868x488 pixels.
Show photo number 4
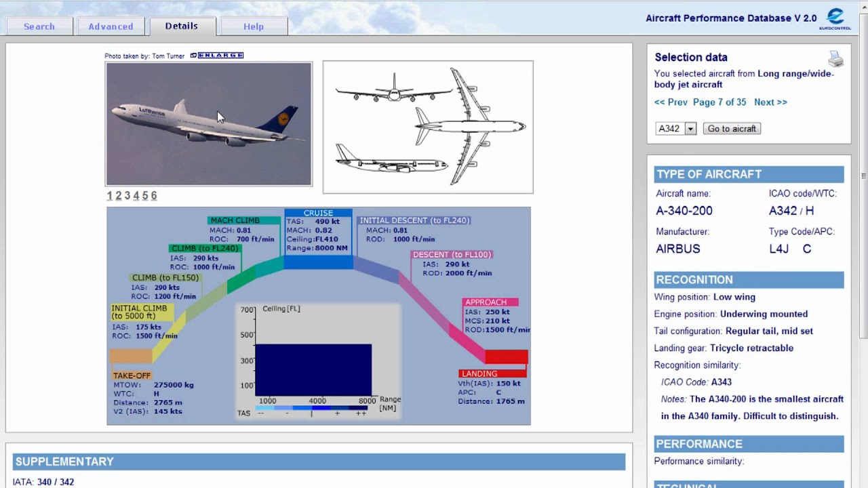(136, 196)
